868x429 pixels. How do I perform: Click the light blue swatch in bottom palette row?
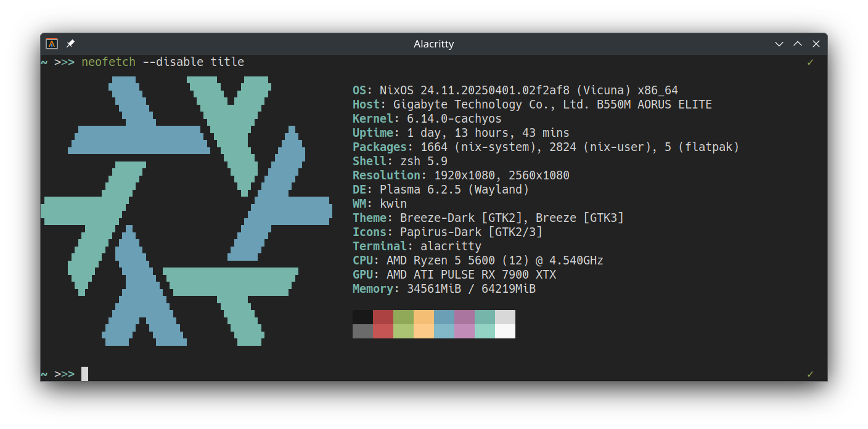pos(444,331)
